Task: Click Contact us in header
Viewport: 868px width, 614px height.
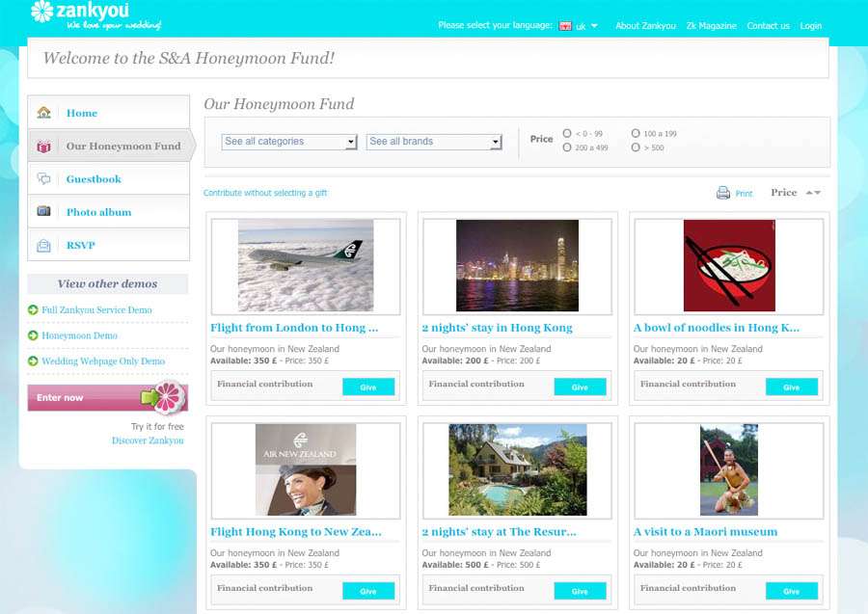Action: click(768, 26)
